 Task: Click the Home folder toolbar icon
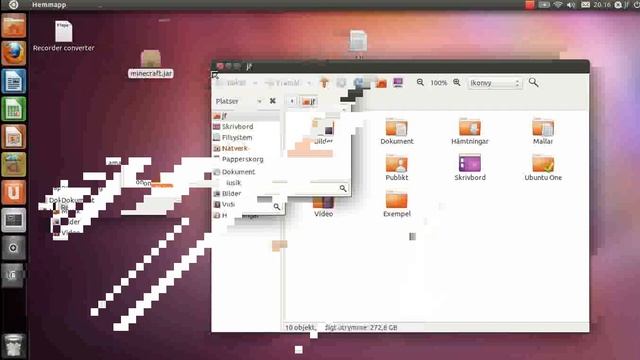point(381,83)
